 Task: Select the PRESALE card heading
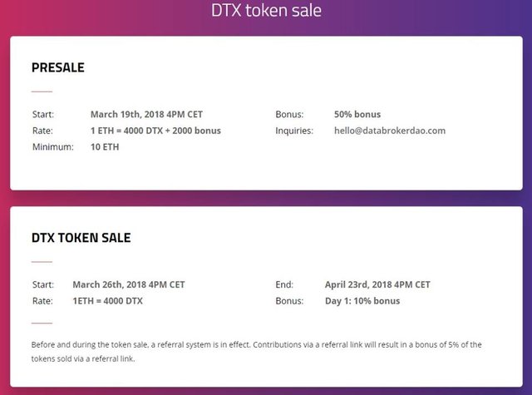[58, 67]
